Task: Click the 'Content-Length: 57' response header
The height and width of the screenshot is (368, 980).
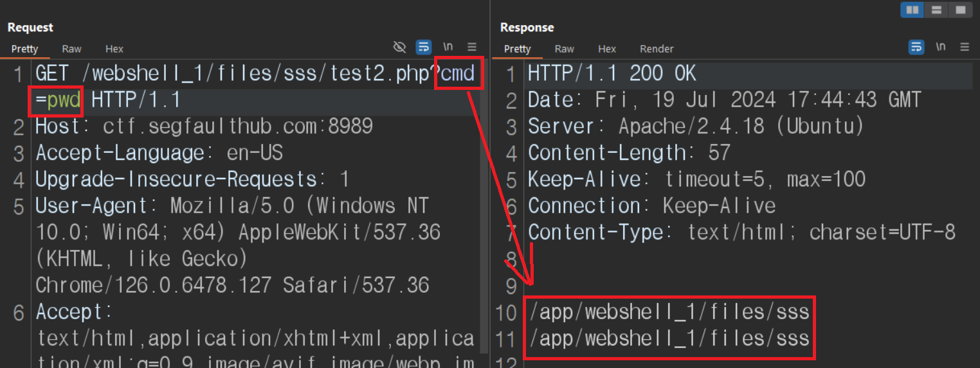Action: pyautogui.click(x=629, y=153)
